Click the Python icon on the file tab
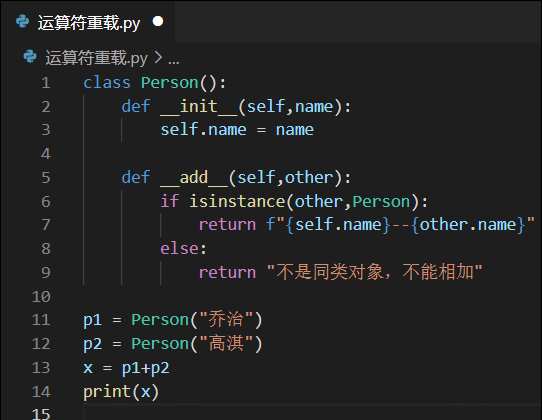Image resolution: width=542 pixels, height=420 pixels. pyautogui.click(x=23, y=22)
